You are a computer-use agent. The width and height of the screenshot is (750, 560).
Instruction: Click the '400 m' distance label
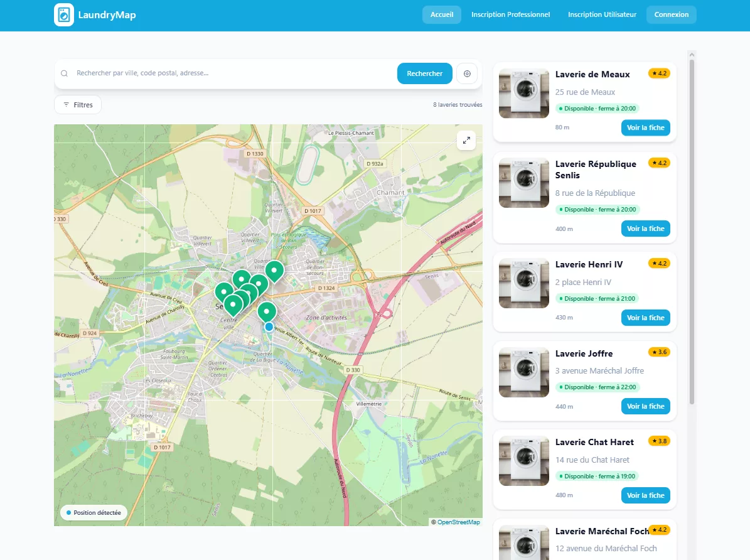564,229
